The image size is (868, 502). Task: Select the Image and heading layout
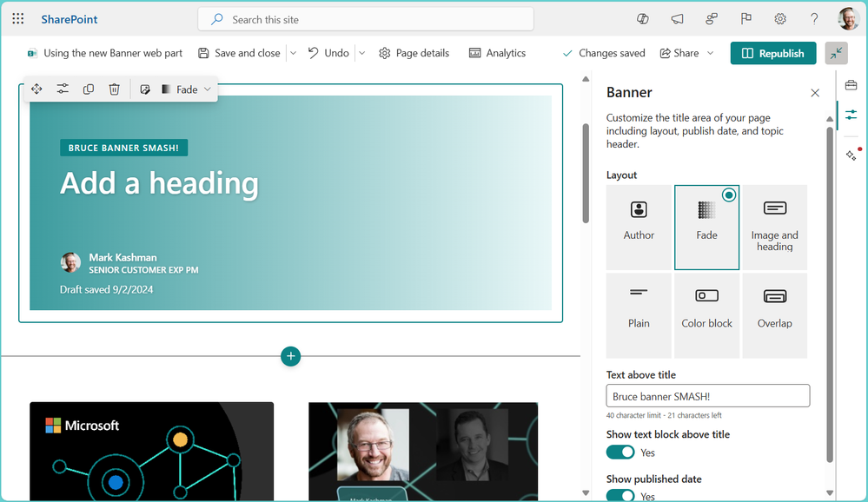point(774,228)
